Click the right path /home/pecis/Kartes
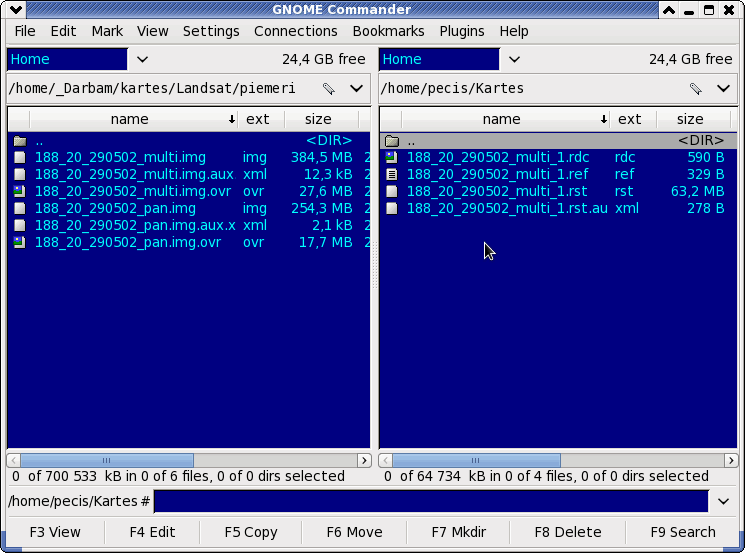The image size is (745, 553). (x=452, y=89)
